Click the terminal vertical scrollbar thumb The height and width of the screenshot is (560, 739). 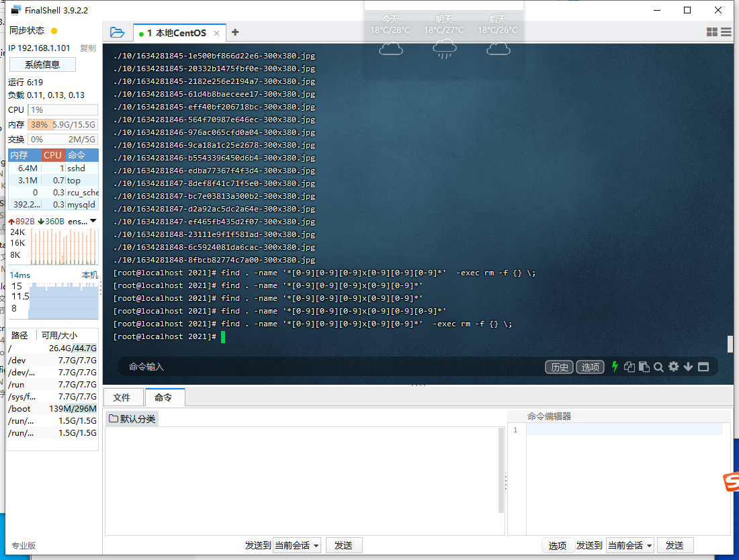point(730,344)
